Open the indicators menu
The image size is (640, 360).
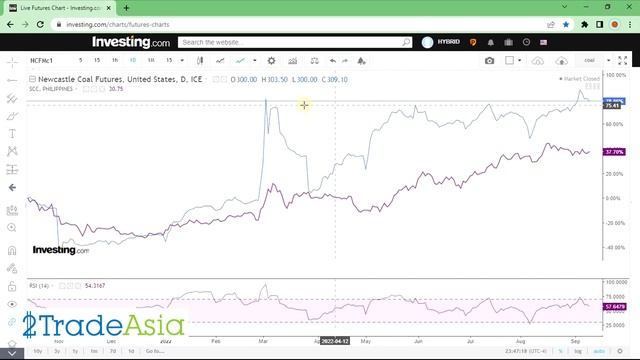coord(293,61)
